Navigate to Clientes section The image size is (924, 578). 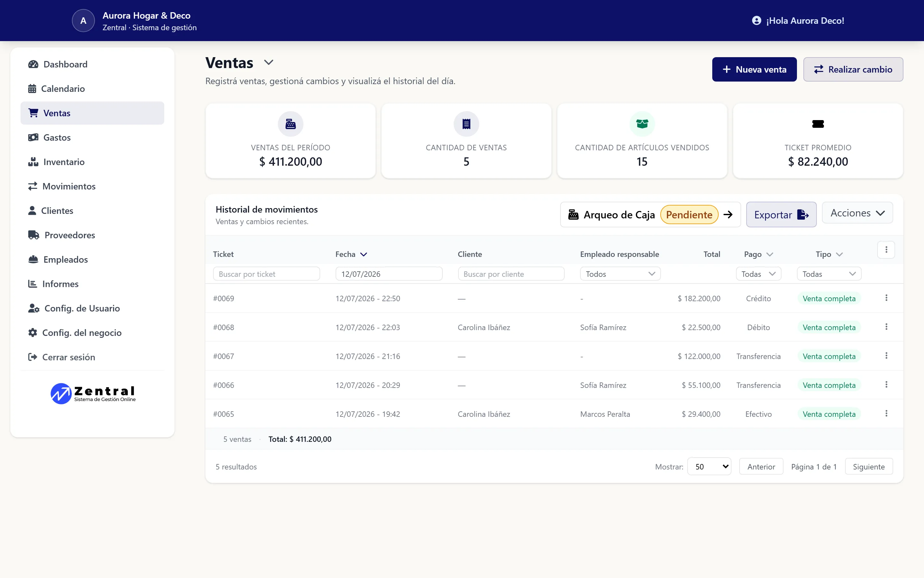[92, 211]
